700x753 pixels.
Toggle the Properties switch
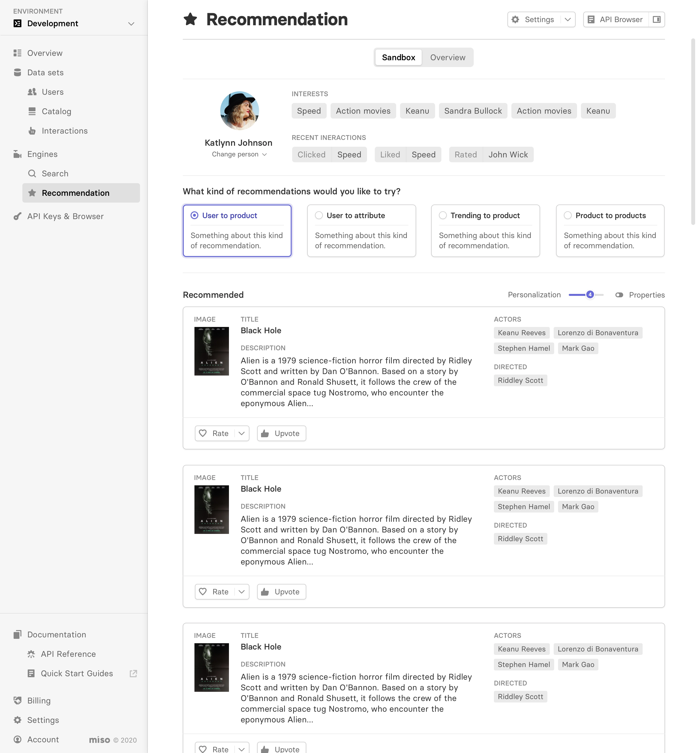pos(619,295)
